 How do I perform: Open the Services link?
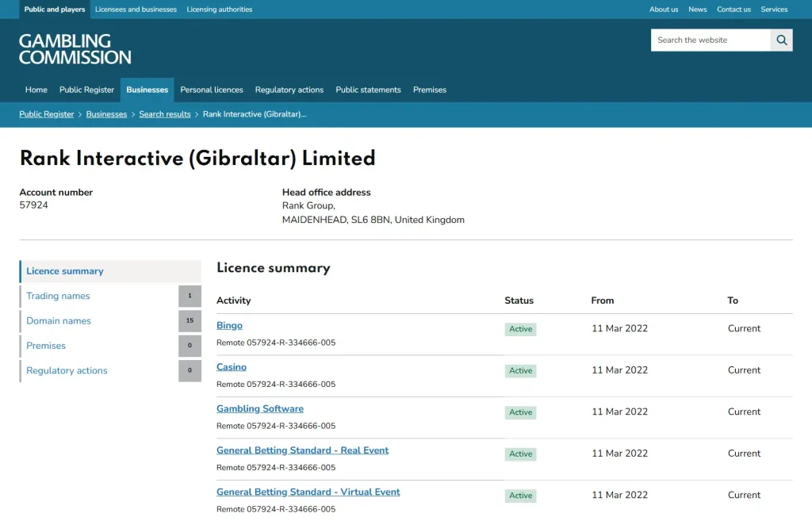(774, 10)
